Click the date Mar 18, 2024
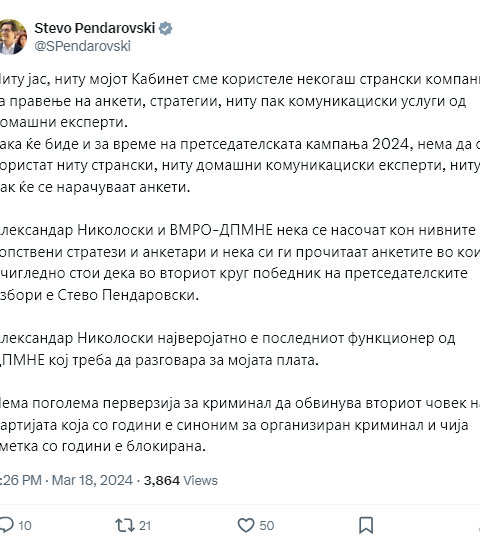 pyautogui.click(x=92, y=480)
